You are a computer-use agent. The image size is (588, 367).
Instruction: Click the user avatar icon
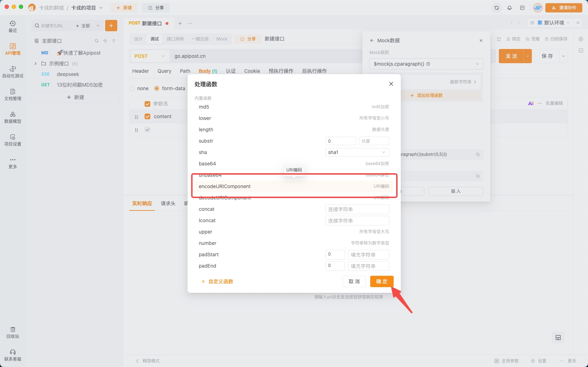point(538,8)
